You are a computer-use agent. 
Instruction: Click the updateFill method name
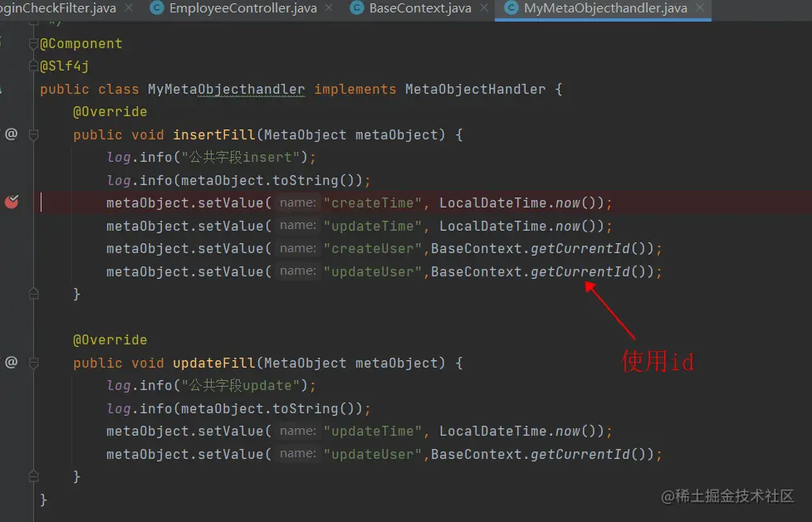click(214, 363)
